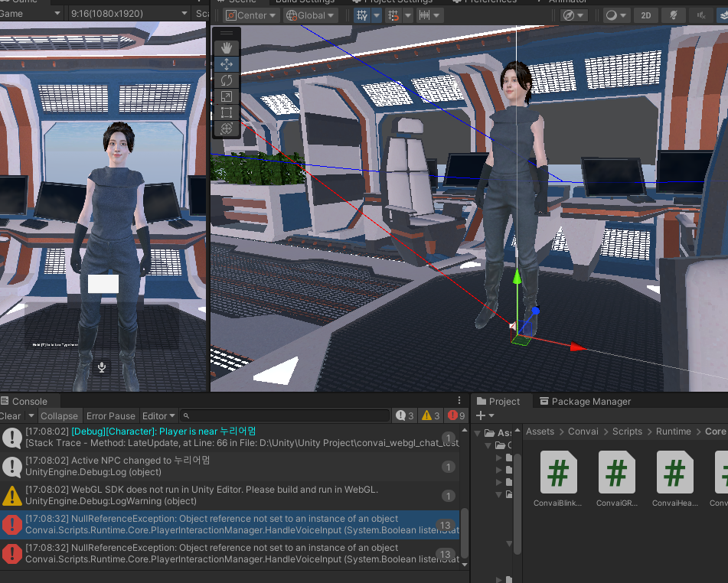Click the warning triangle icon on WebGL entry
The height and width of the screenshot is (583, 728).
pos(12,496)
